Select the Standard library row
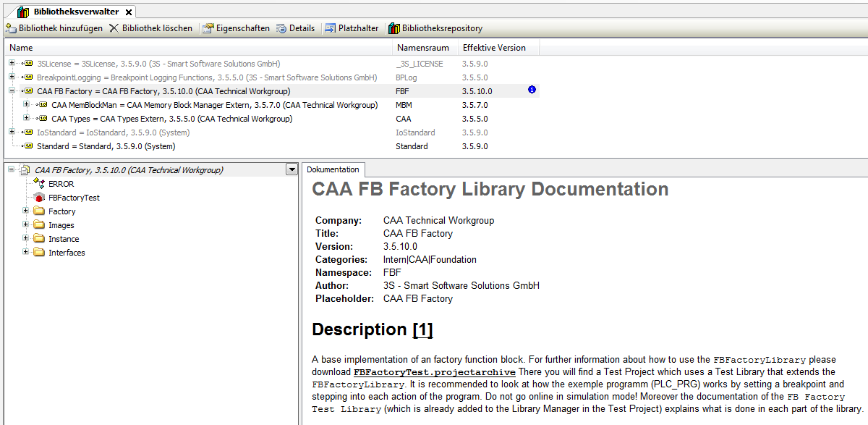Screen dimensions: 868x425 (106, 146)
